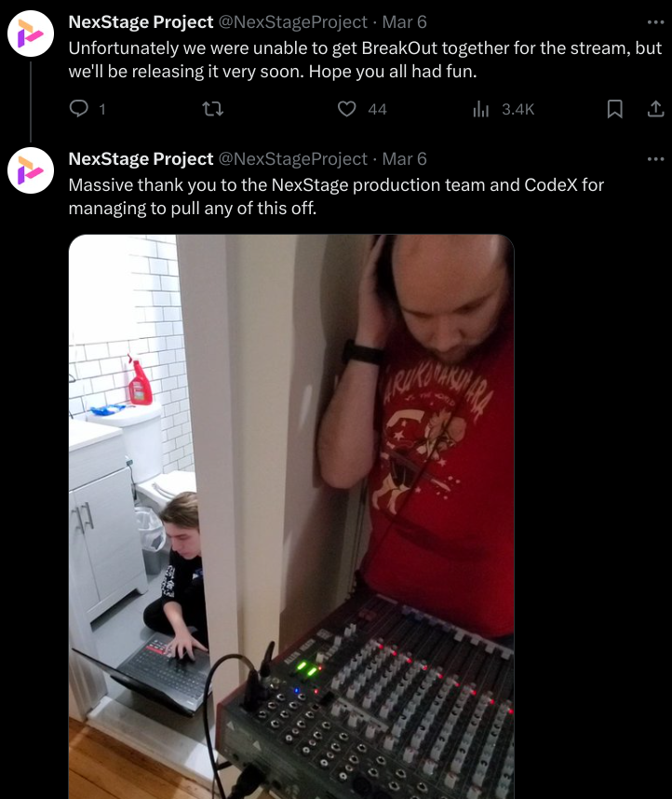672x799 pixels.
Task: Open more options on first tweet
Action: click(x=655, y=22)
